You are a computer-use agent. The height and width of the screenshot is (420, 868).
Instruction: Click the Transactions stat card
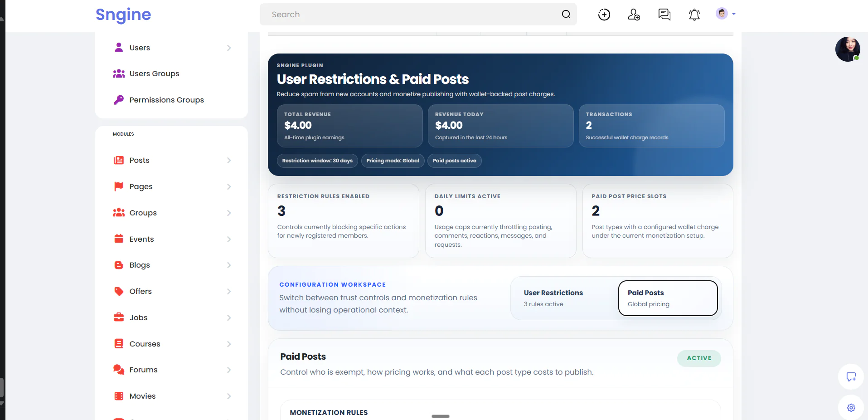click(x=652, y=126)
